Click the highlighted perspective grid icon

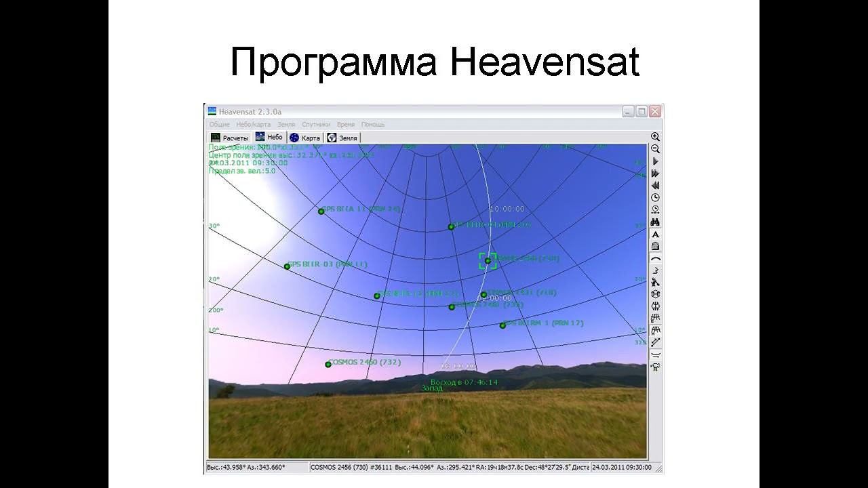tap(655, 330)
